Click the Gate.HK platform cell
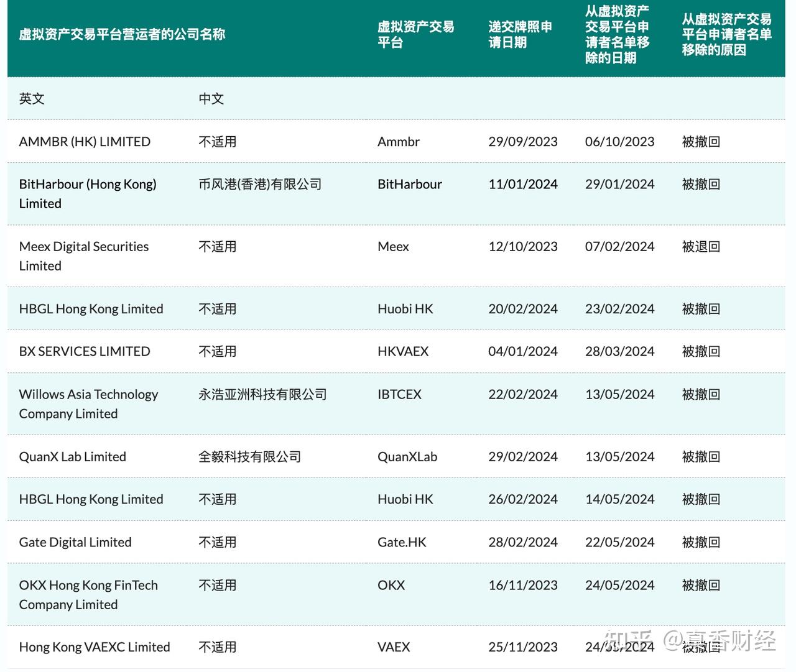This screenshot has height=672, width=796. click(x=402, y=543)
